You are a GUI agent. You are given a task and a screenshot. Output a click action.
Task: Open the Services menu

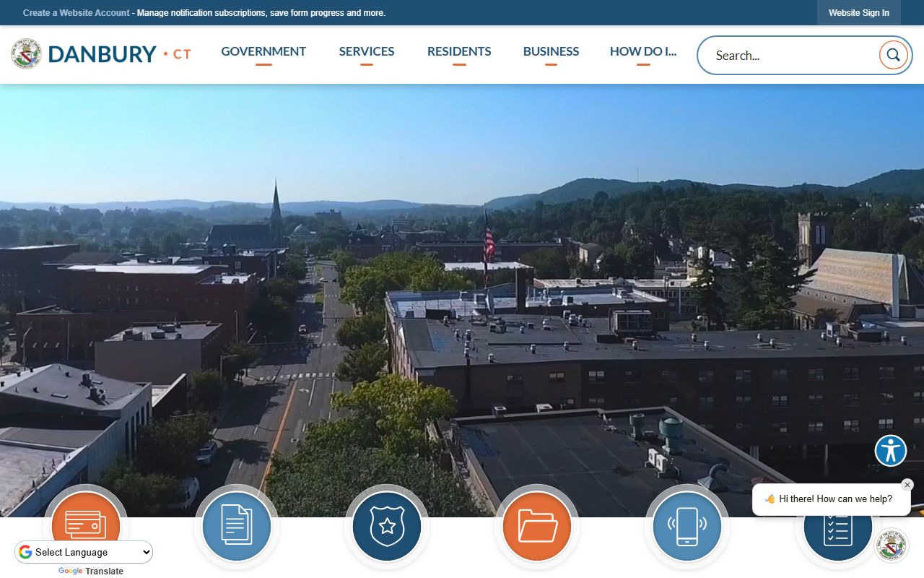coord(367,51)
